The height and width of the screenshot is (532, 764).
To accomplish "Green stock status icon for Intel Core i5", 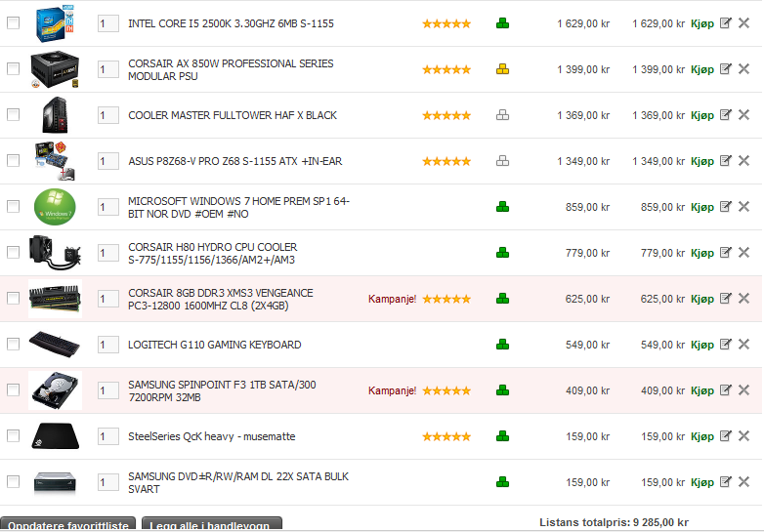I will (502, 23).
